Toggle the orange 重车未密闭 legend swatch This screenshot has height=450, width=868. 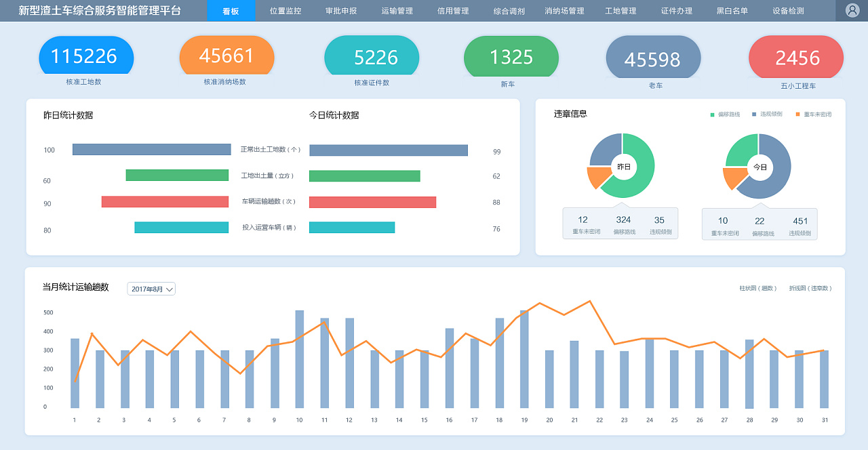[798, 115]
